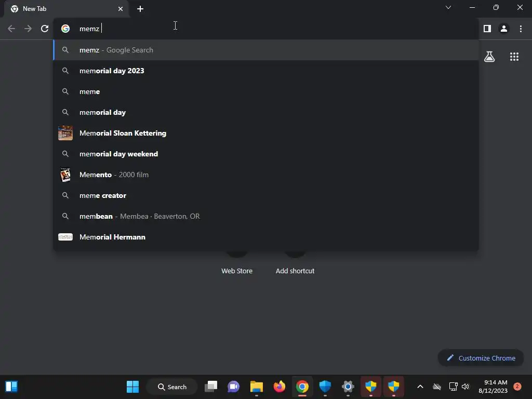
Task: Click the OneDrive cloud tray icon
Action: (x=436, y=387)
